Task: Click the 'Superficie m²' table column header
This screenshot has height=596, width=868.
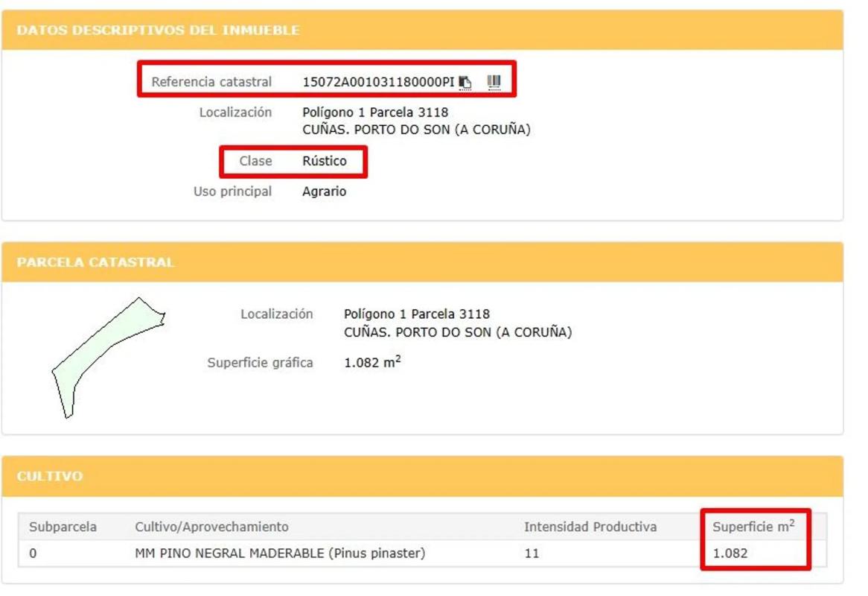Action: pyautogui.click(x=753, y=527)
